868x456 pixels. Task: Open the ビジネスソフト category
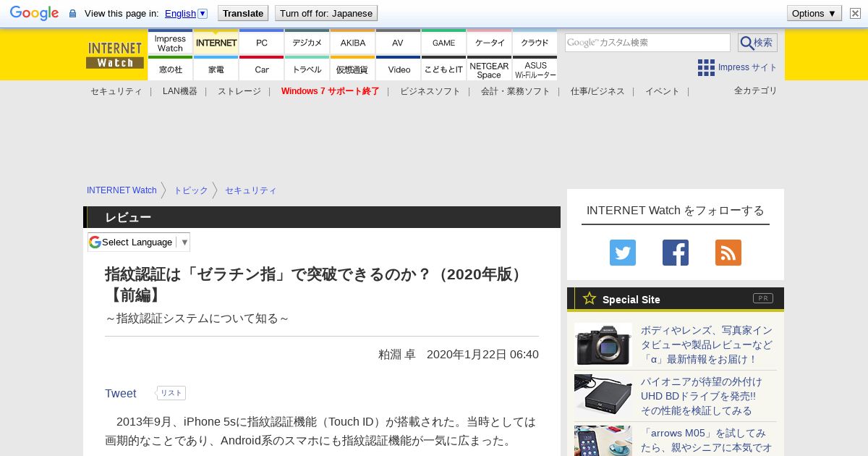tap(430, 91)
